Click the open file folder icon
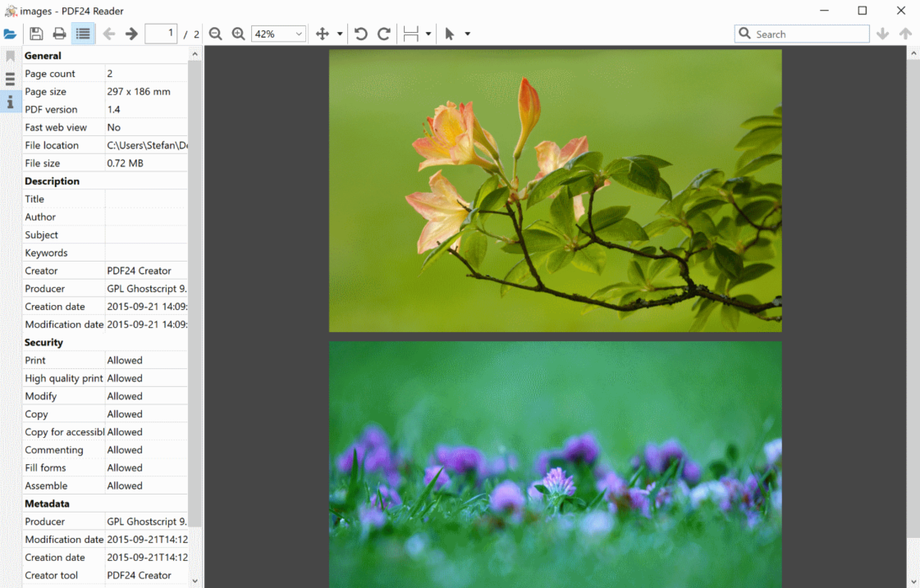Image resolution: width=920 pixels, height=588 pixels. (x=10, y=34)
